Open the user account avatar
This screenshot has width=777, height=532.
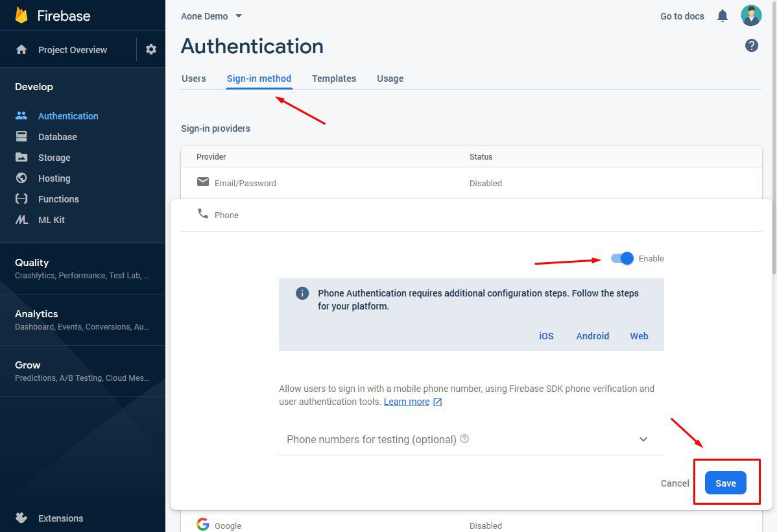click(x=751, y=16)
